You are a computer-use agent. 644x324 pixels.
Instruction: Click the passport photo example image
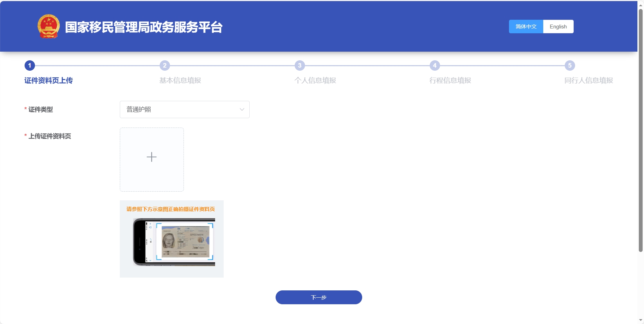point(174,242)
